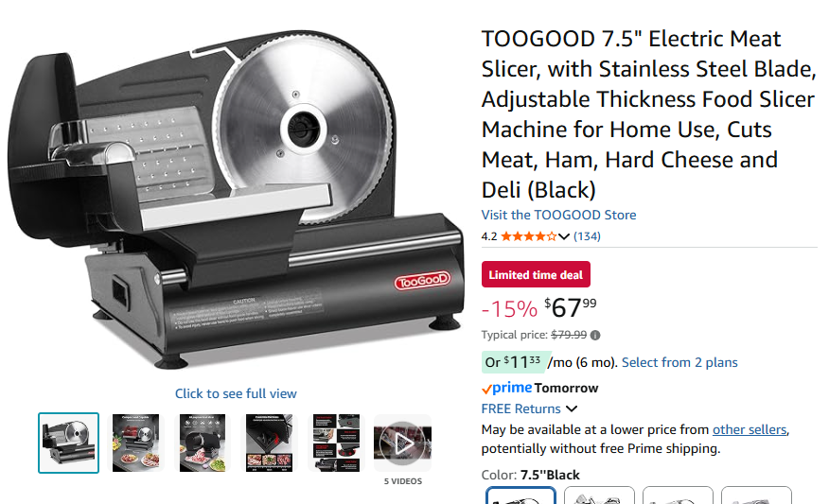829x504 pixels.
Task: Open the 134 reviews link
Action: coord(587,236)
